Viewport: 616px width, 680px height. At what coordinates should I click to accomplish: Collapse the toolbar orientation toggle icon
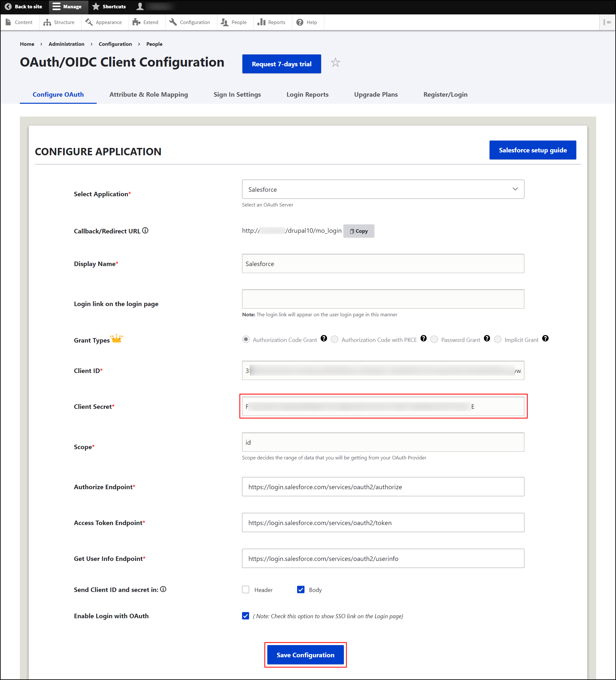607,22
